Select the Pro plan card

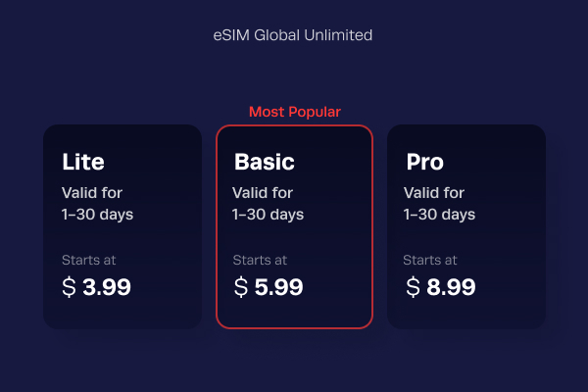pos(466,227)
